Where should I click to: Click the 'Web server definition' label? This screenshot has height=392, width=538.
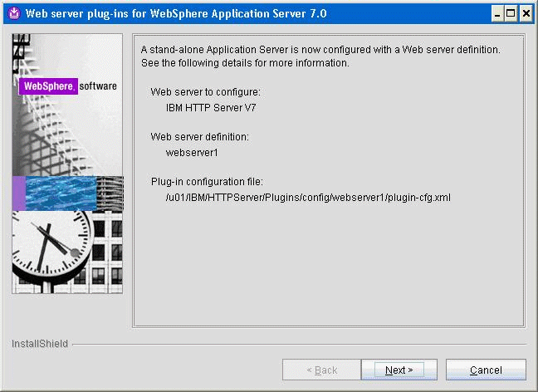click(199, 136)
